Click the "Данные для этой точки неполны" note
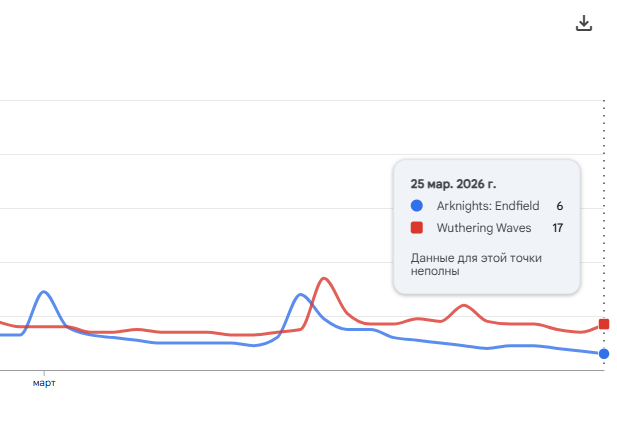The image size is (617, 423). [476, 264]
